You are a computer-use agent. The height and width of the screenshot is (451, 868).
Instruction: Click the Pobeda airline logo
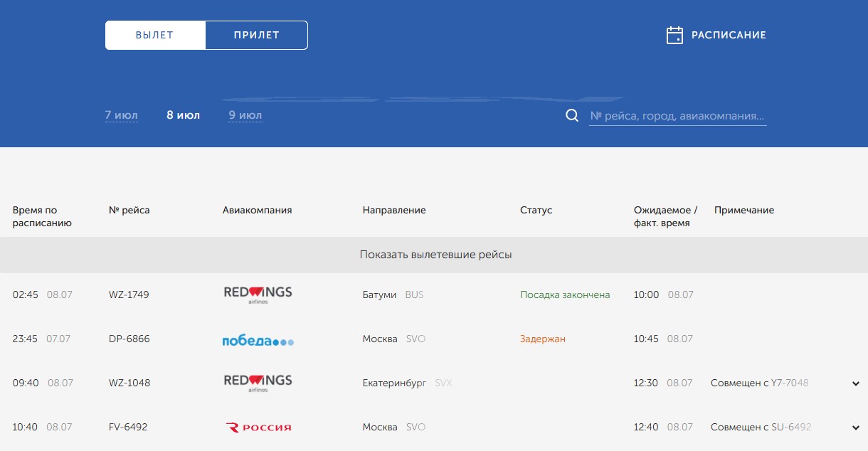(258, 341)
